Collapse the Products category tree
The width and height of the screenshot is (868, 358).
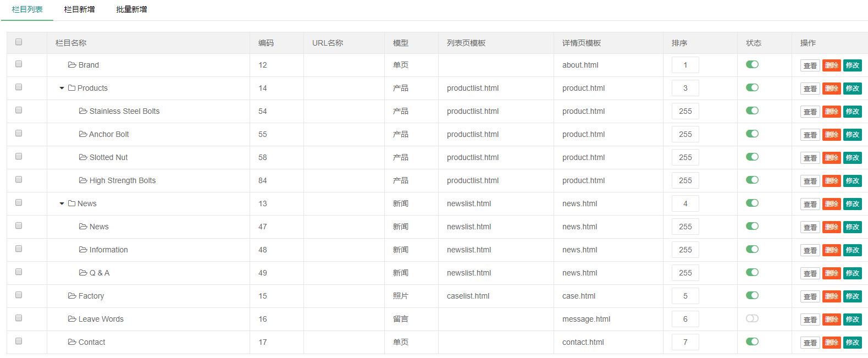pos(62,88)
